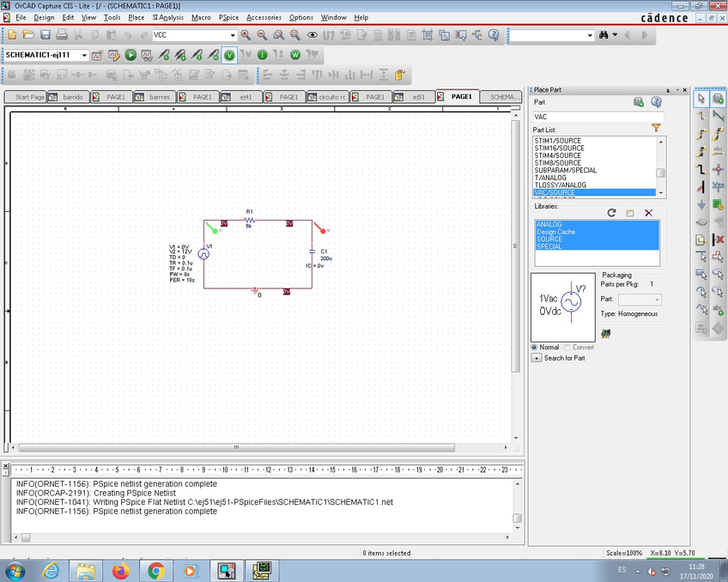
Task: Expand Search for Part section
Action: click(537, 358)
